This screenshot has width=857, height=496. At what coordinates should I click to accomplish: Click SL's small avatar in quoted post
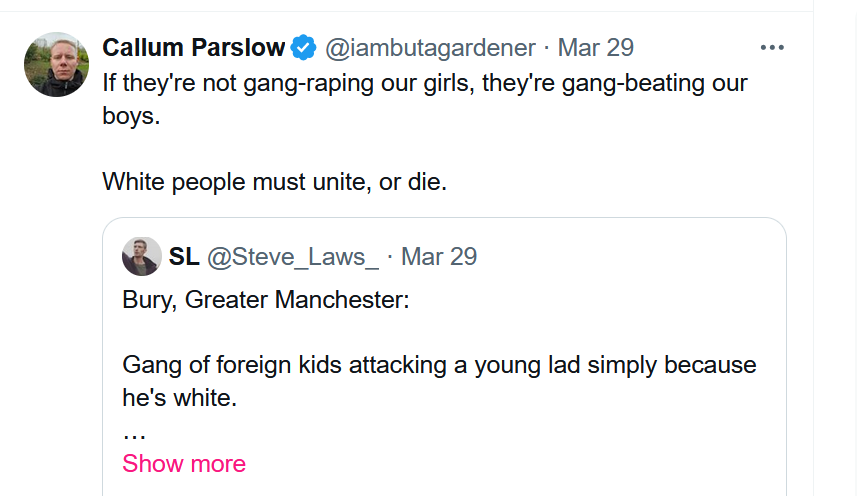tap(141, 257)
